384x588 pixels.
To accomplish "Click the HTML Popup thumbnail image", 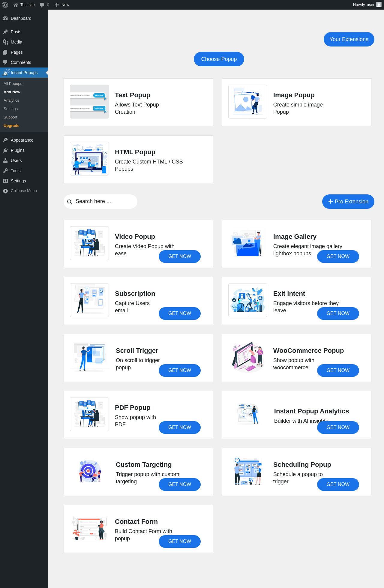I will point(89,158).
